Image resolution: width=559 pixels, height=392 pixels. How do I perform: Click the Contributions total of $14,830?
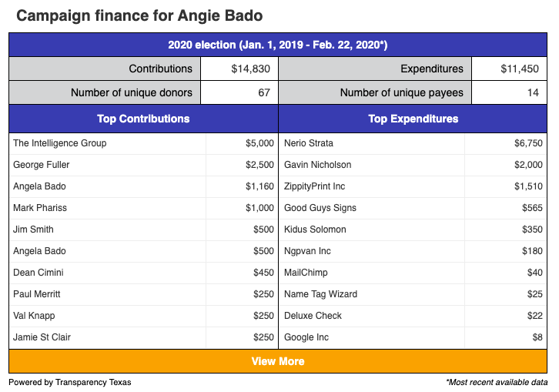(250, 69)
